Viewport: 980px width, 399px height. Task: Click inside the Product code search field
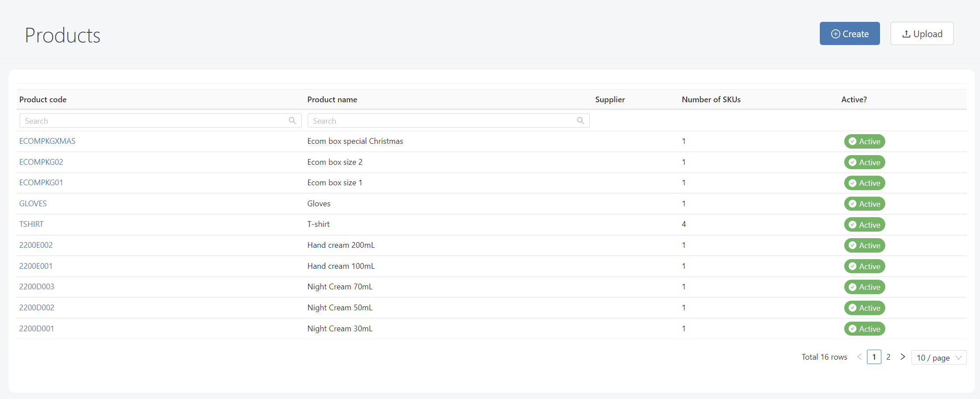131,120
